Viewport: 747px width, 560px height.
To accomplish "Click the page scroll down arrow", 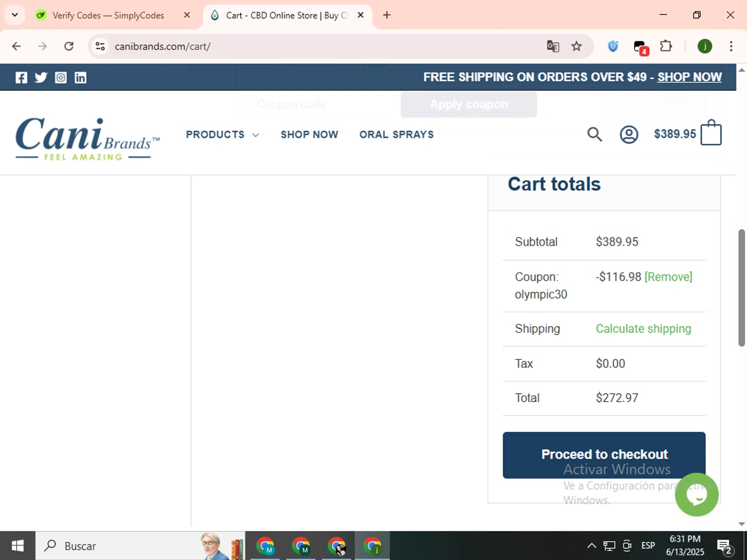I will 742,524.
